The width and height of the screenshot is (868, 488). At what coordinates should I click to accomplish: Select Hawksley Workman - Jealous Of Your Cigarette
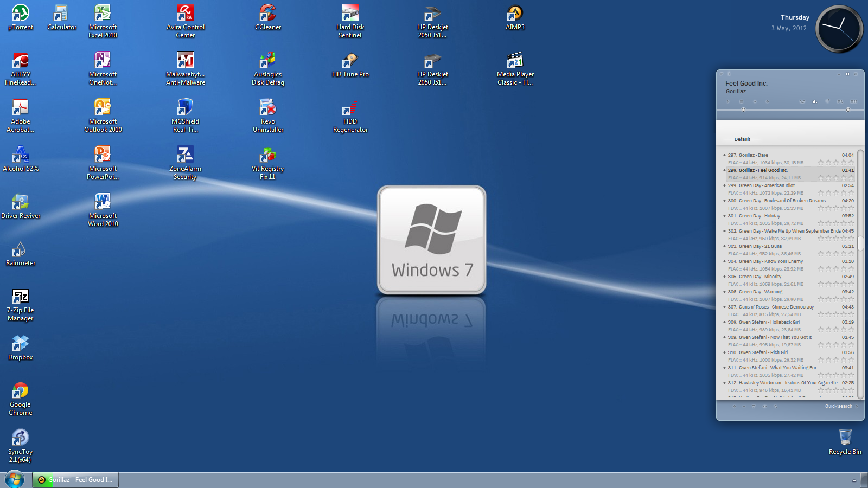(788, 386)
